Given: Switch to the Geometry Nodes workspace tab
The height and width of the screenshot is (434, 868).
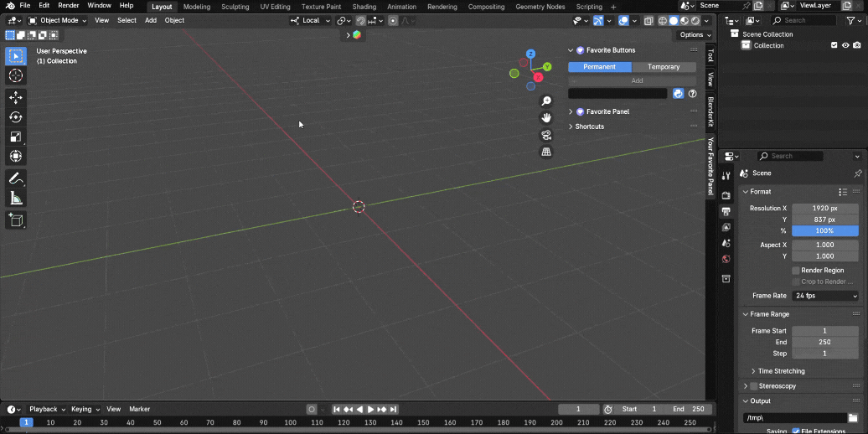Looking at the screenshot, I should (x=540, y=7).
